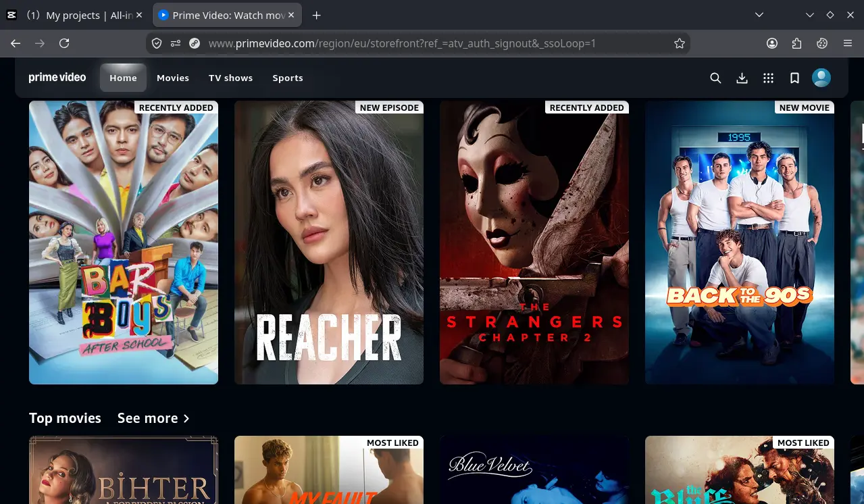Open the Sports navigation tab
The image size is (864, 504).
click(288, 78)
